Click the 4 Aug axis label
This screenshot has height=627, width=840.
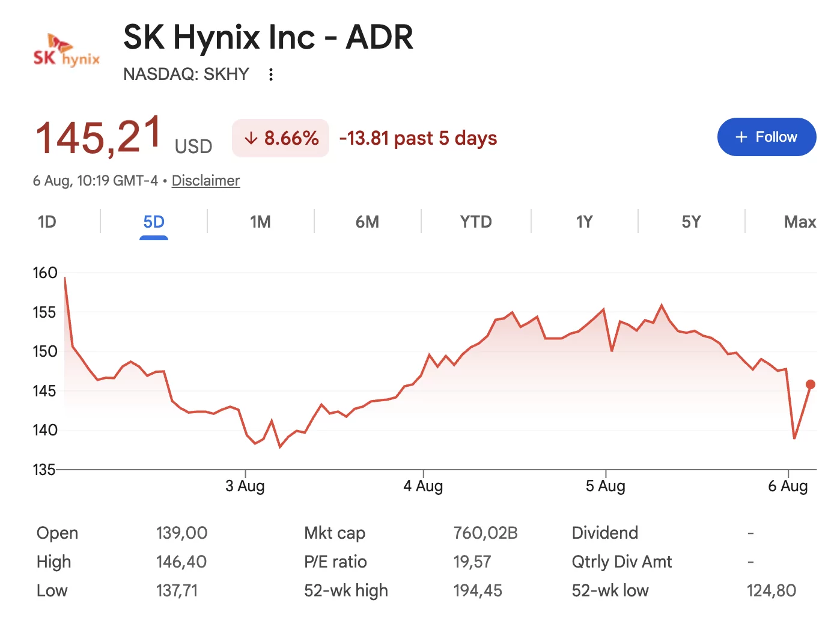tap(423, 486)
